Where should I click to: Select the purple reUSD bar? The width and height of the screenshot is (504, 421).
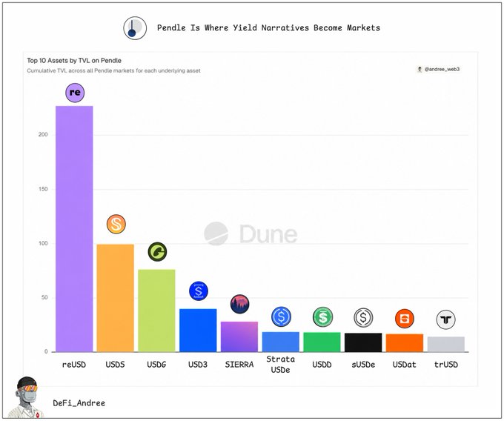pos(74,229)
